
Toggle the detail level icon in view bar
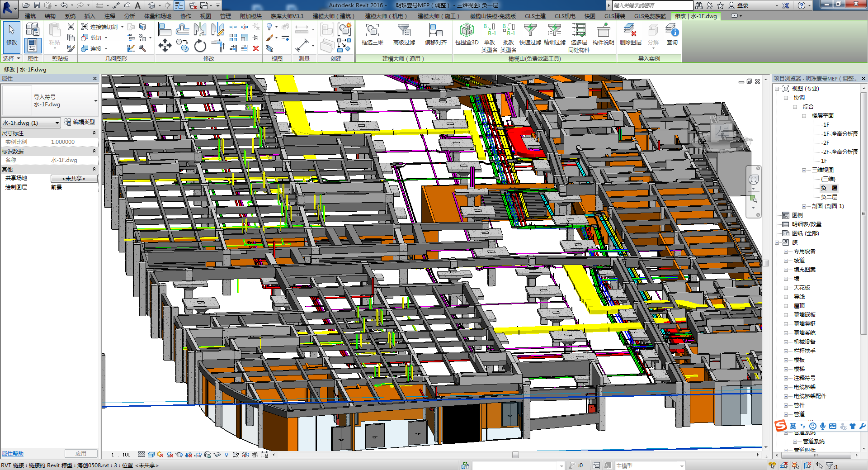(142, 455)
